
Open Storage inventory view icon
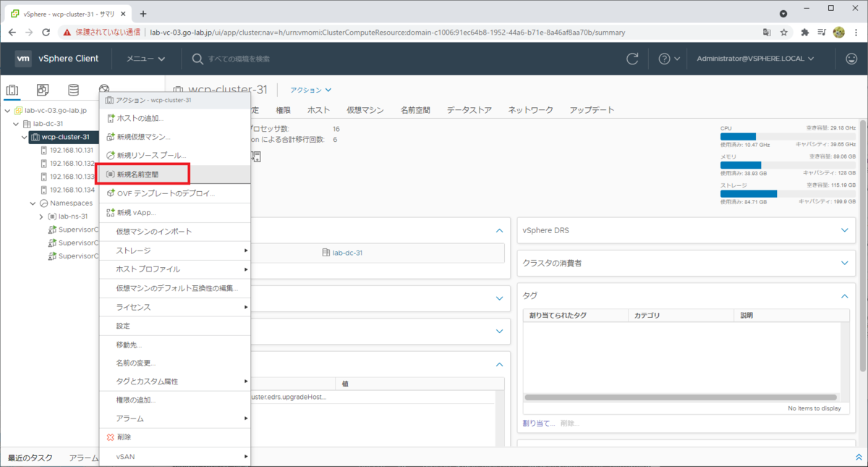[x=73, y=91]
